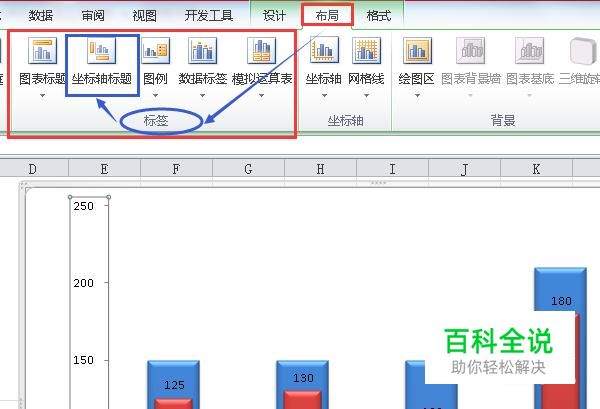This screenshot has width=600, height=409.
Task: Click the 150 vertical axis value
Action: (x=83, y=360)
